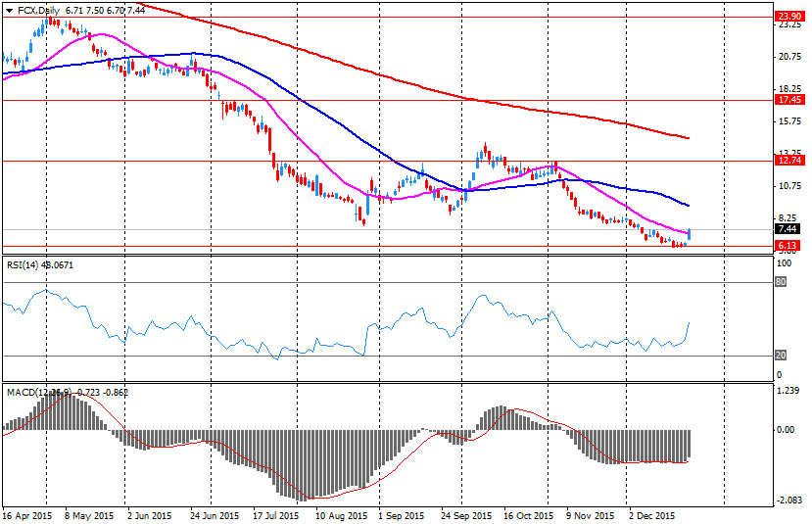Open the dropdown arrow beside FCX,Daily
Viewport: 812px width, 524px height.
click(10, 11)
